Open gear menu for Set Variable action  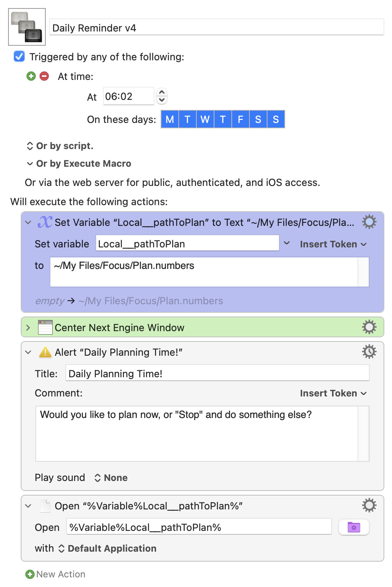click(x=369, y=222)
